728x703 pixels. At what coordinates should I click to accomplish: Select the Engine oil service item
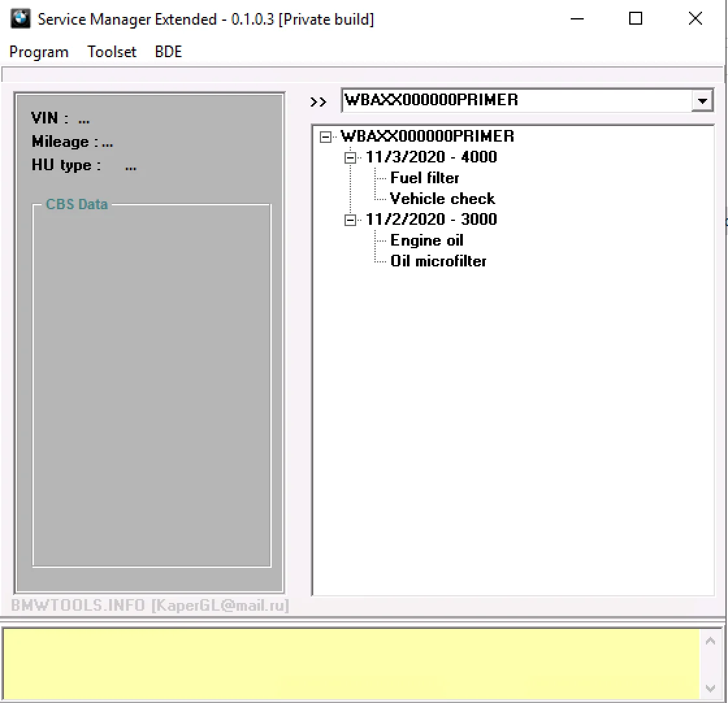tap(427, 240)
